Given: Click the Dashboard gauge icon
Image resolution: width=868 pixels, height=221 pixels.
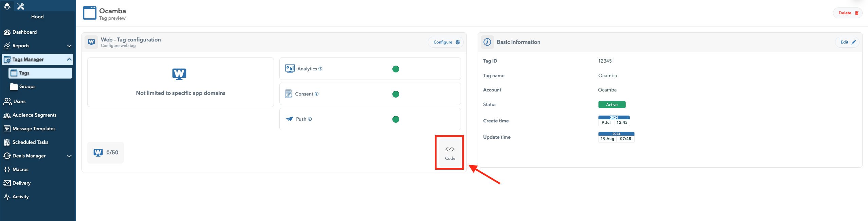Looking at the screenshot, I should coord(7,32).
